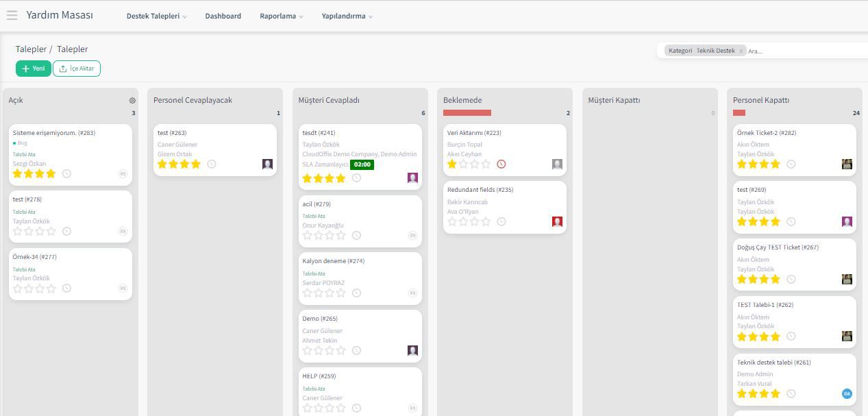Expand the Destek Talepleri menu
Screen dimensions: 868x416
tap(156, 16)
